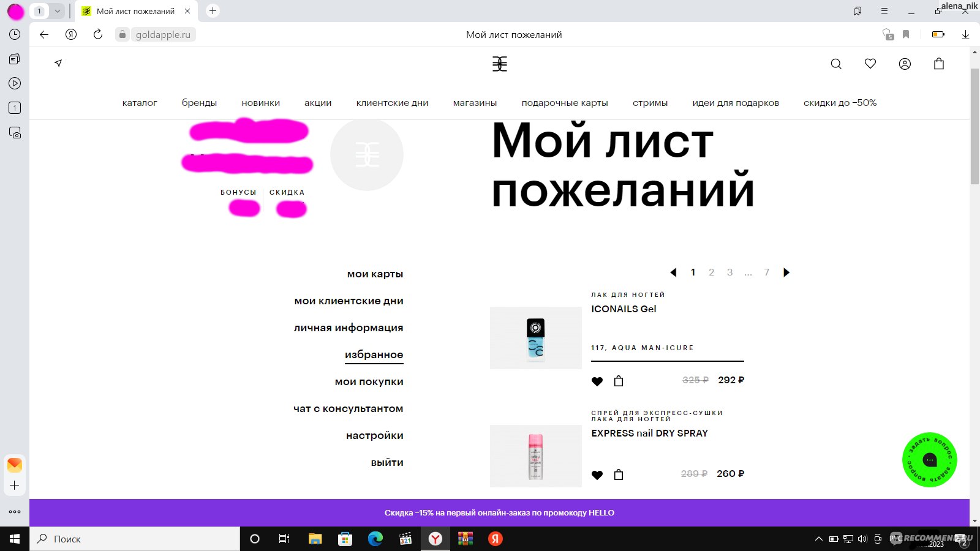Open browser downloads arrow icon
The width and height of the screenshot is (980, 551).
[x=965, y=34]
